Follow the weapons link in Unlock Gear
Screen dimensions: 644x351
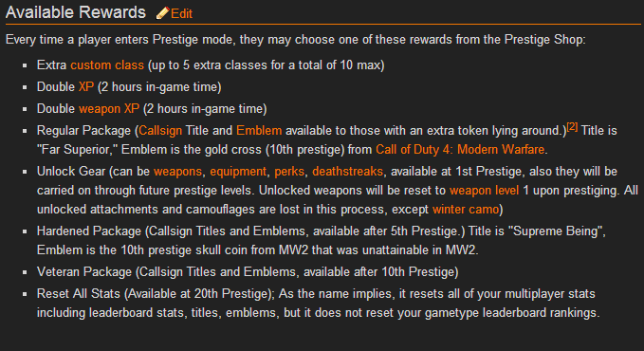click(x=178, y=171)
